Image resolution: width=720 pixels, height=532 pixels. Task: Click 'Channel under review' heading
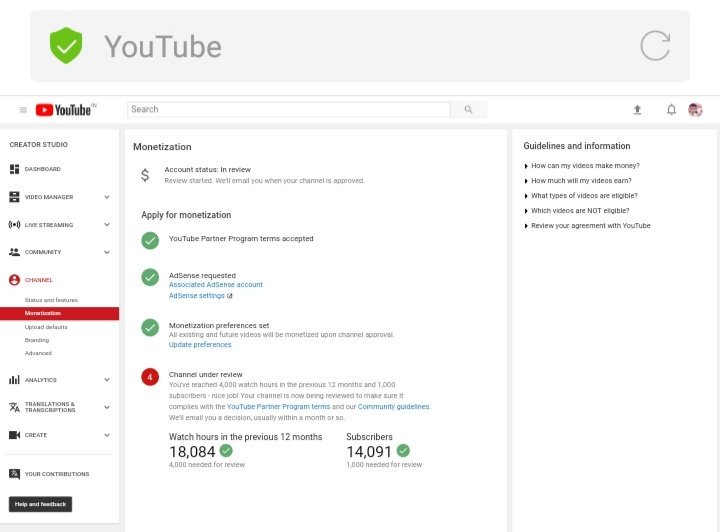[206, 375]
